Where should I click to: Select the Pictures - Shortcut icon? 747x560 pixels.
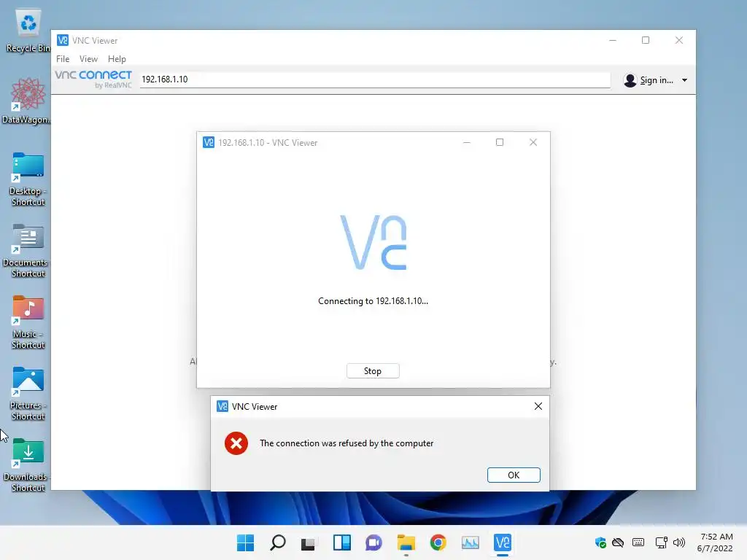pos(28,393)
